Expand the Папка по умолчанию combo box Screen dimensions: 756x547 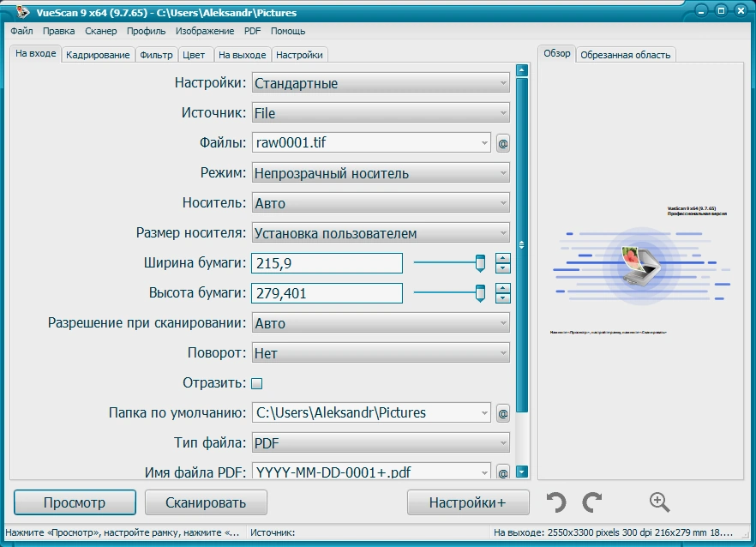coord(484,413)
